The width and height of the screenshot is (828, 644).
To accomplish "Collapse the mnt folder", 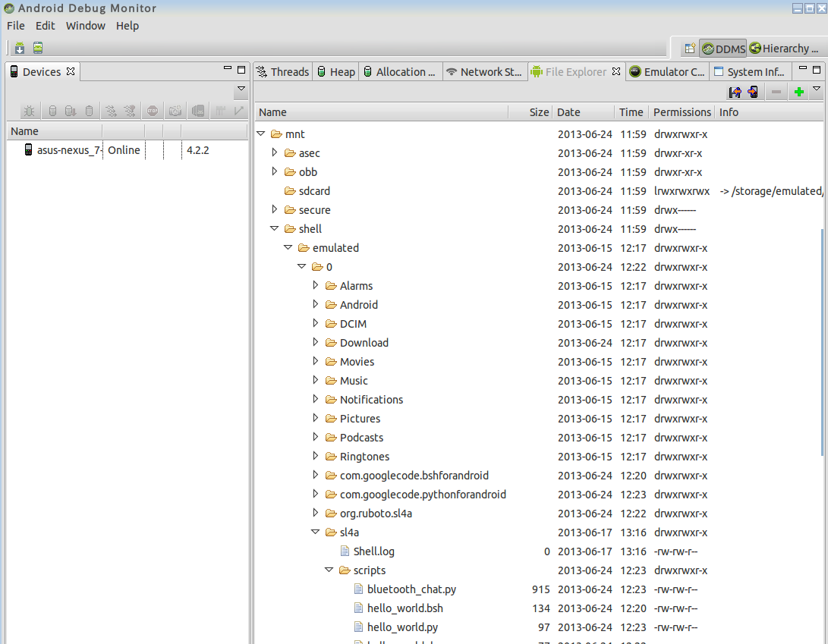I will click(x=261, y=134).
